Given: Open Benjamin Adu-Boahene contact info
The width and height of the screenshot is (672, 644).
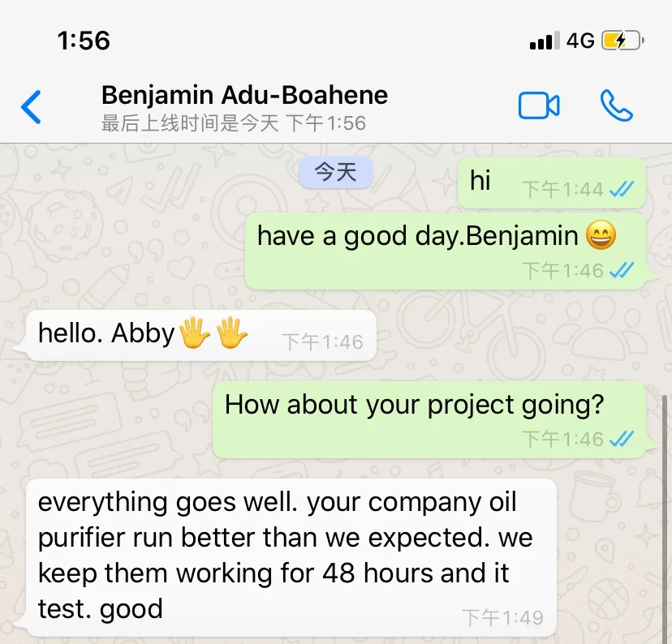Looking at the screenshot, I should [244, 96].
